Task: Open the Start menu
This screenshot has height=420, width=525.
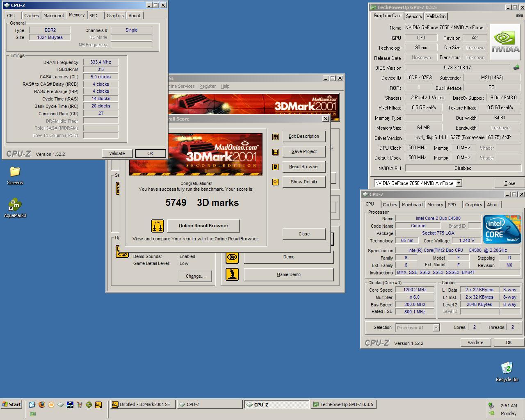Action: tap(11, 404)
